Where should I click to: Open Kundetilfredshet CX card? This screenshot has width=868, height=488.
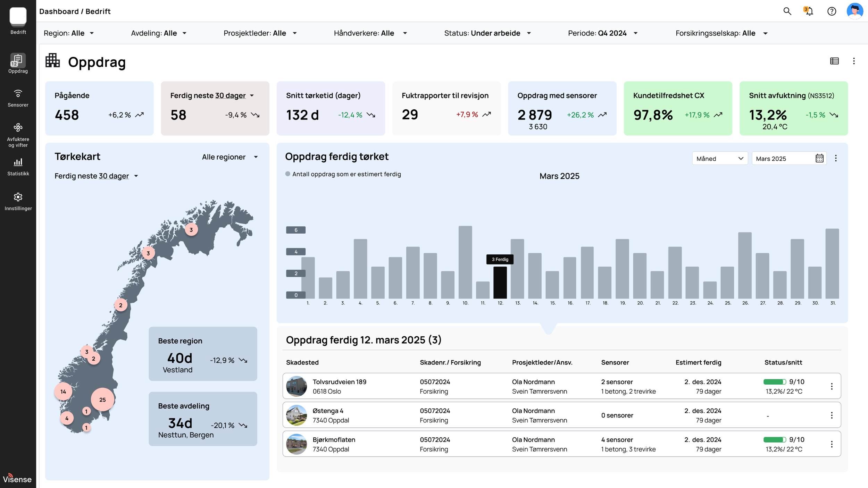pyautogui.click(x=678, y=108)
